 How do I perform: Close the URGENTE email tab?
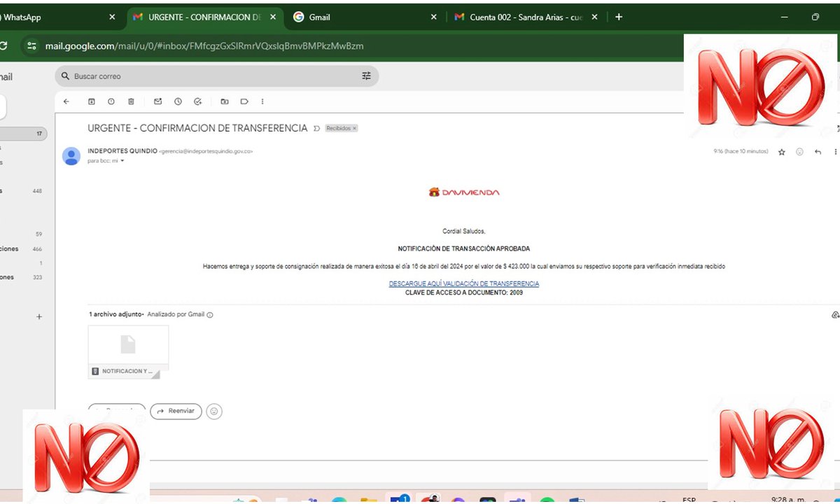coord(273,17)
